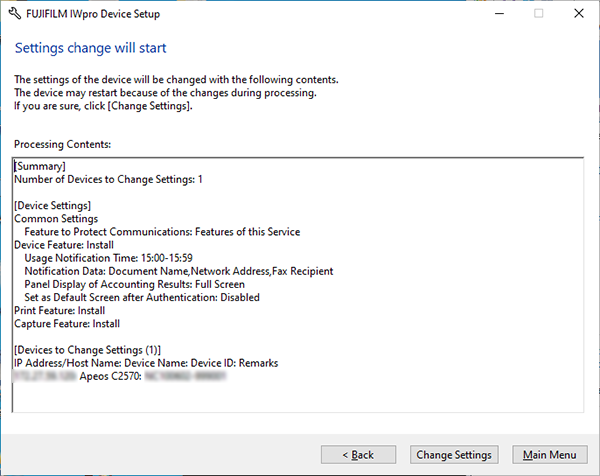Click 'Capture Feature: Install' line
Screen dimensions: 600x476
point(67,324)
